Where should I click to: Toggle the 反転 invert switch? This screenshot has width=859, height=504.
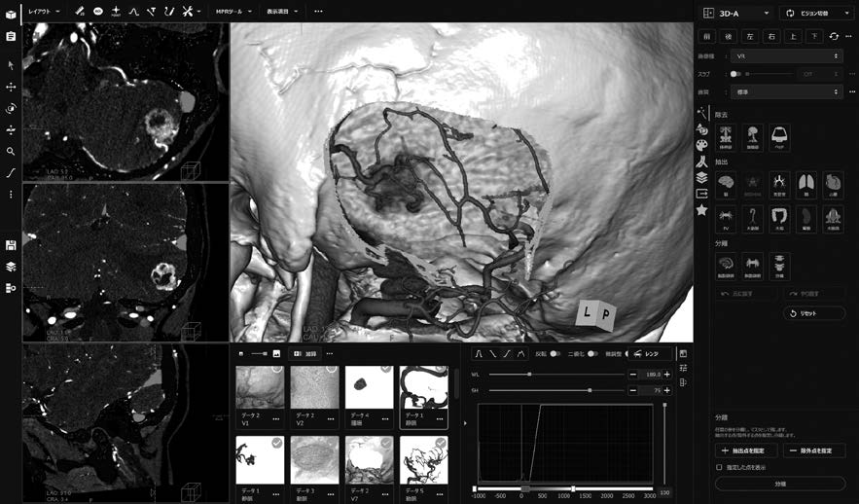(555, 354)
